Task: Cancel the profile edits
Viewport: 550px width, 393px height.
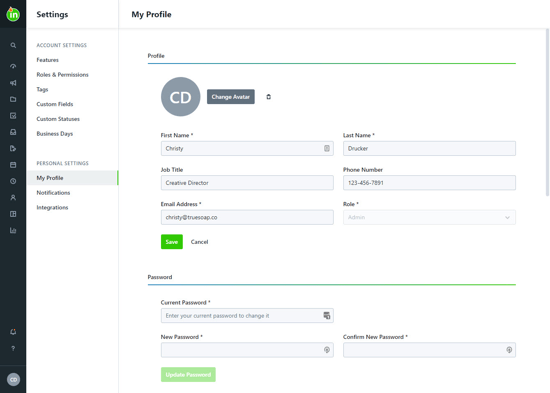Action: pos(199,242)
